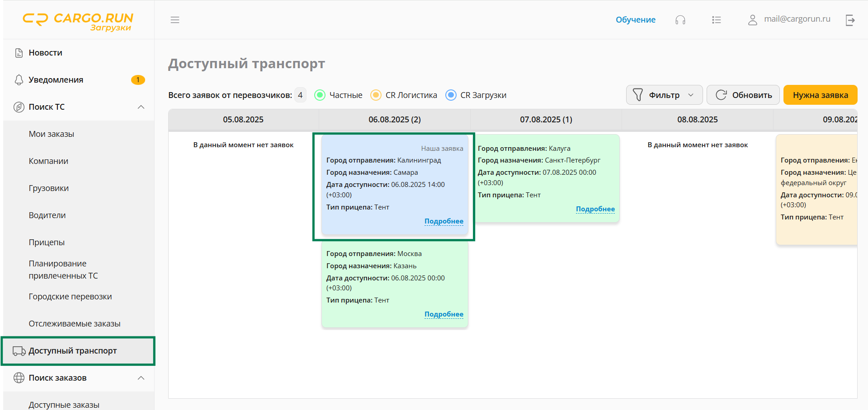This screenshot has width=868, height=410.
Task: Open support via headphones icon
Action: coord(680,20)
